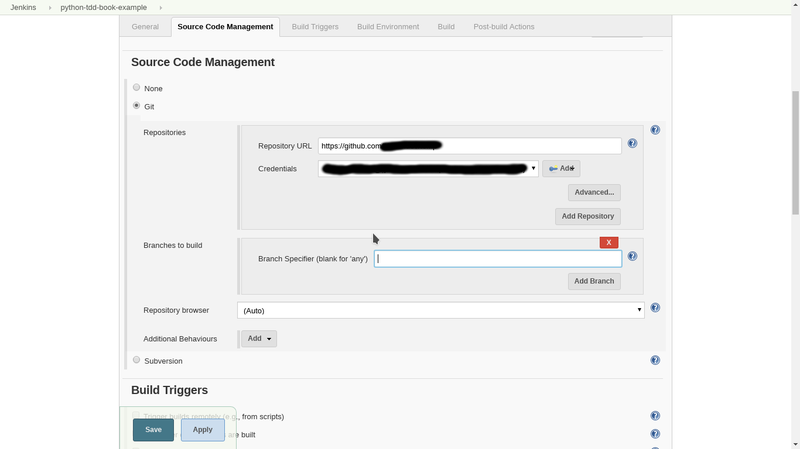This screenshot has width=800, height=449.
Task: Focus the Branch Specifier input
Action: coord(498,259)
